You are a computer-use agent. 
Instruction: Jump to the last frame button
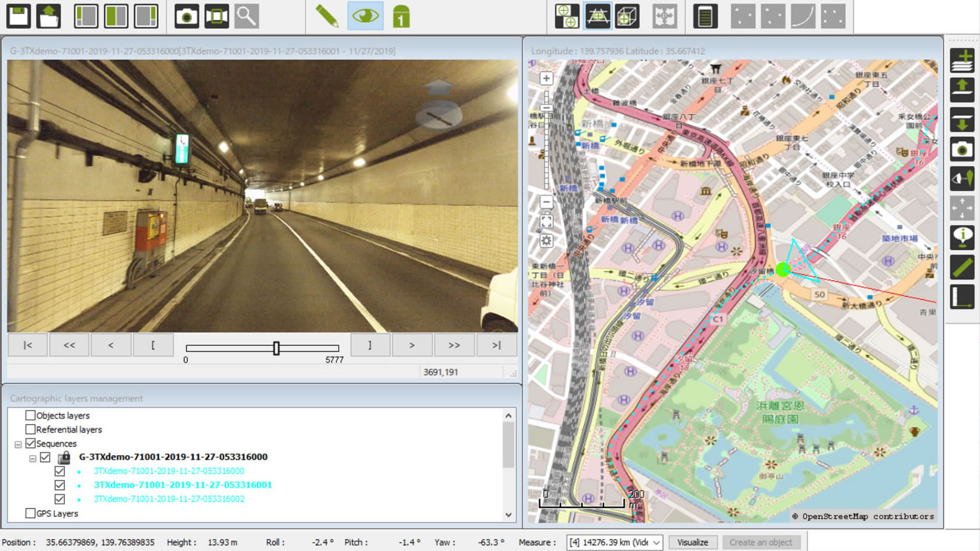[x=496, y=345]
